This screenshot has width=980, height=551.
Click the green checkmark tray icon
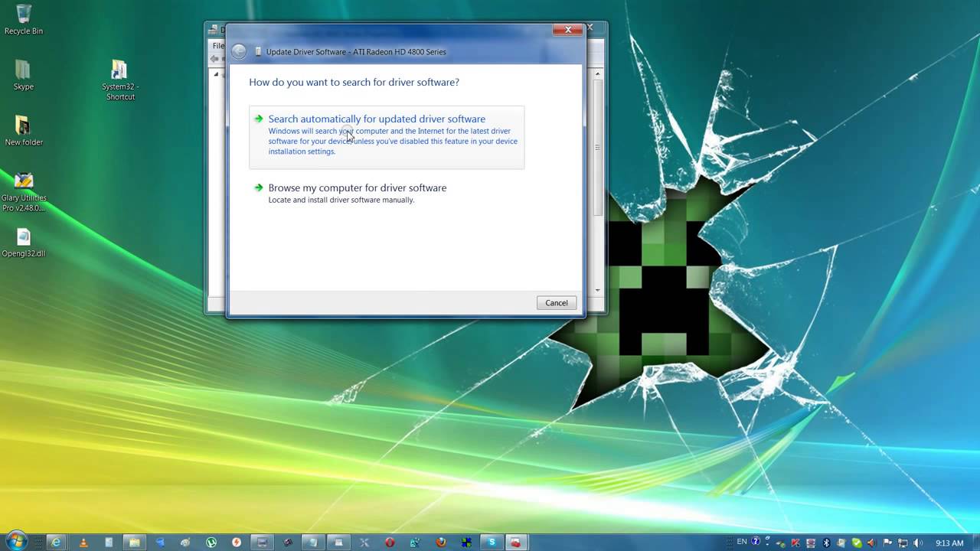point(857,543)
